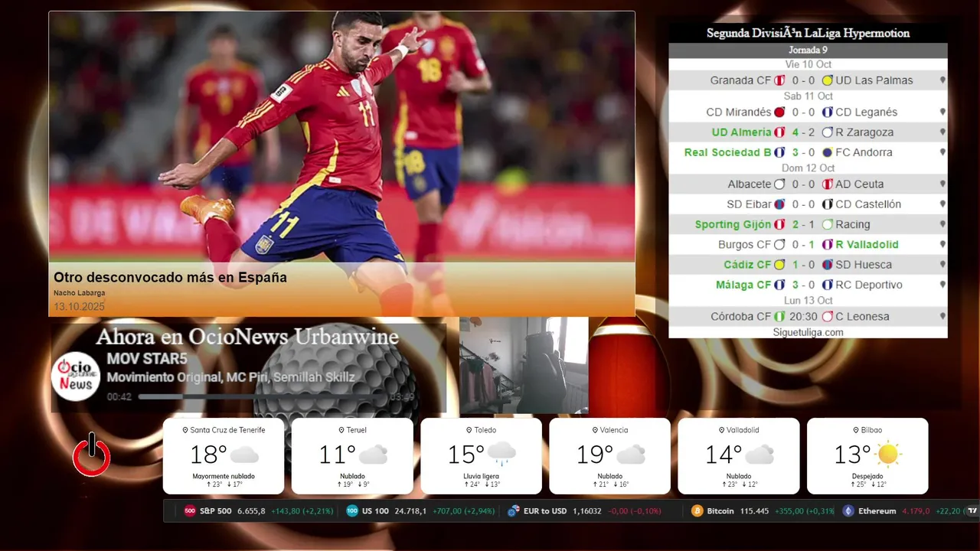Open headline Otro desconvocado más en España
Screen dimensions: 980x551
click(x=170, y=277)
